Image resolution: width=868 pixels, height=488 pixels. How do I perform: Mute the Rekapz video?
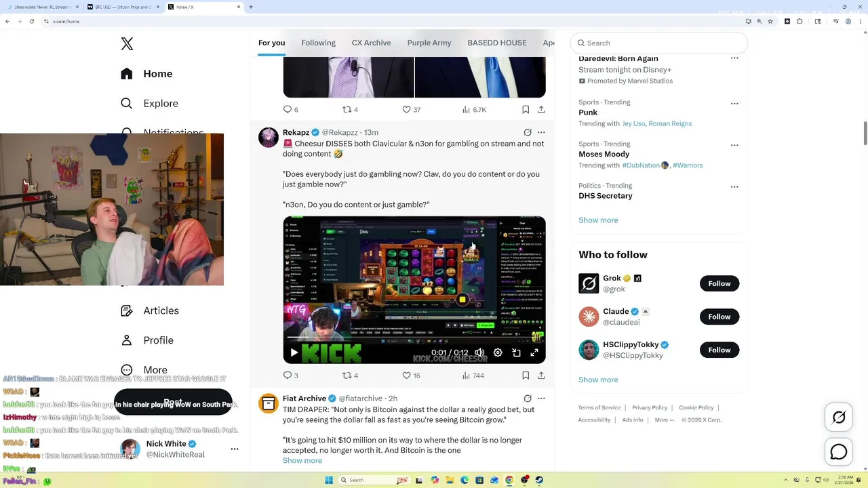coord(479,352)
